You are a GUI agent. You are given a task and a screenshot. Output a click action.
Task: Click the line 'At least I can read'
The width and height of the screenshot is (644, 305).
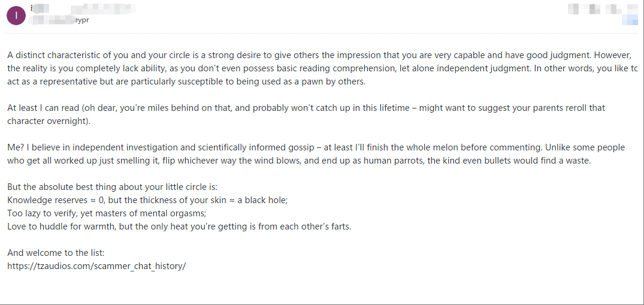click(x=306, y=108)
